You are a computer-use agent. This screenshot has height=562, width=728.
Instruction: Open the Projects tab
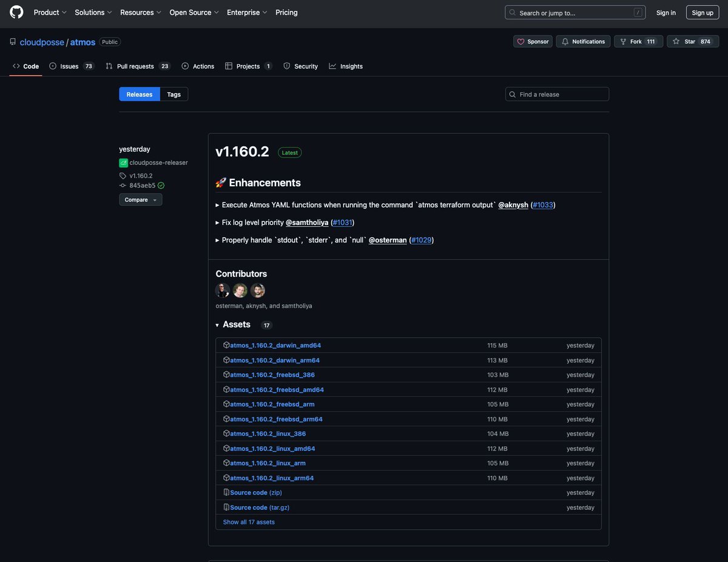(x=249, y=66)
